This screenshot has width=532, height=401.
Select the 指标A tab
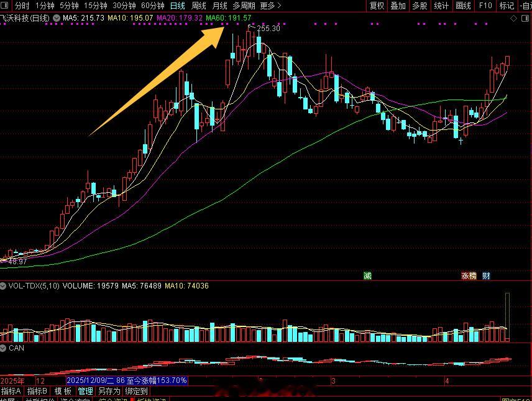11,391
